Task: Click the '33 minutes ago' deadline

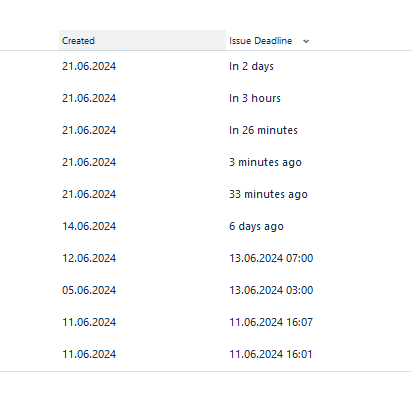Action: point(268,194)
